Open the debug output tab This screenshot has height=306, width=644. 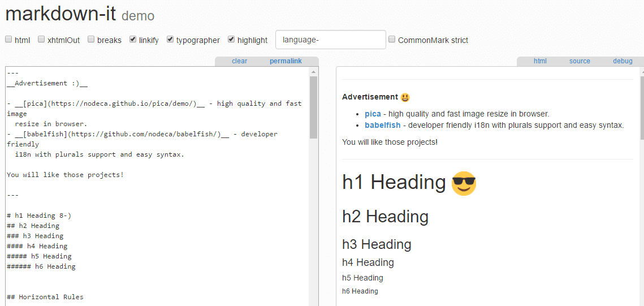coord(623,61)
